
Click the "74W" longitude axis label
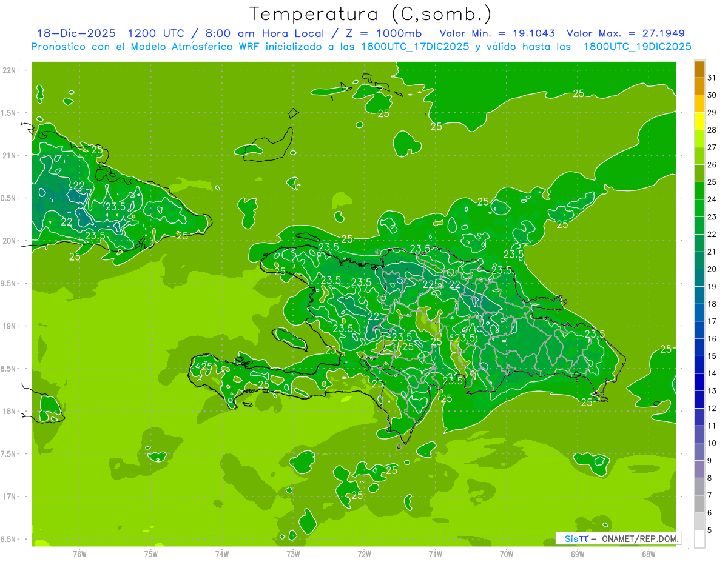pyautogui.click(x=221, y=554)
